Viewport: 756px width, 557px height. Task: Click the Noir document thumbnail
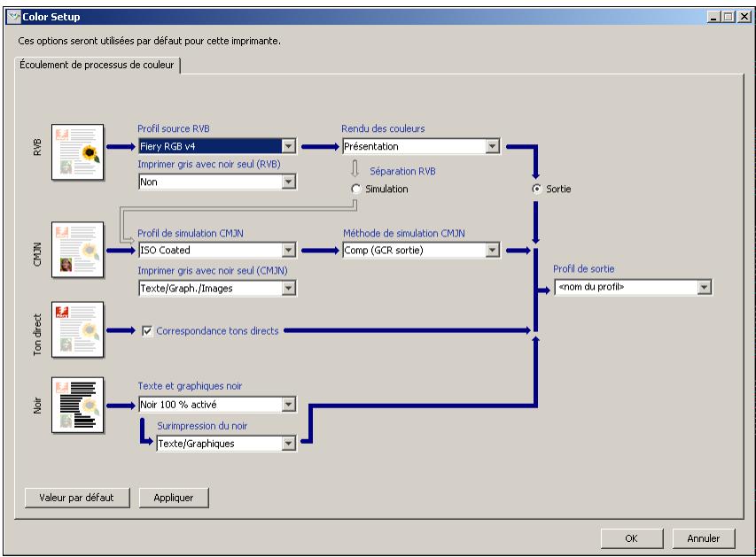(x=78, y=405)
